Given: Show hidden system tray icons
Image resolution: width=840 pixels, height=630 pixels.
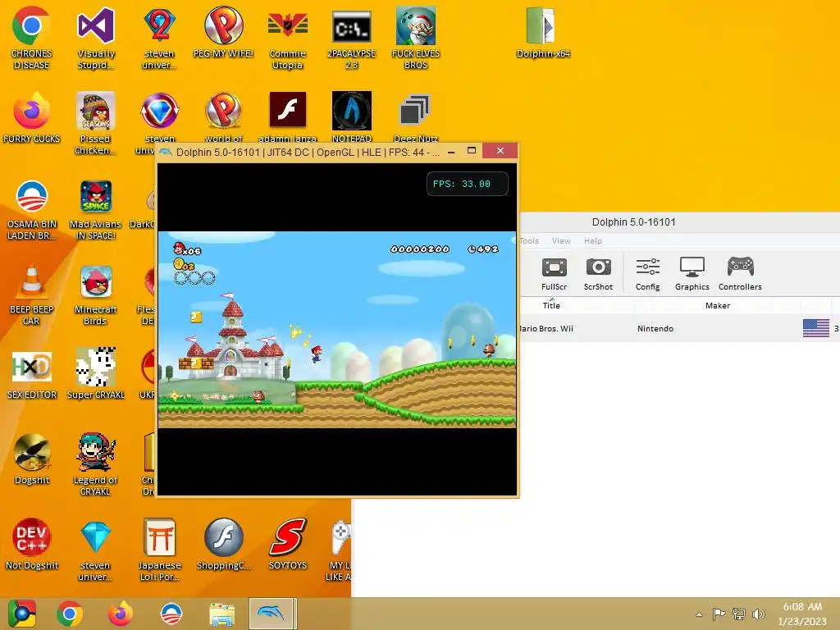Looking at the screenshot, I should (699, 614).
